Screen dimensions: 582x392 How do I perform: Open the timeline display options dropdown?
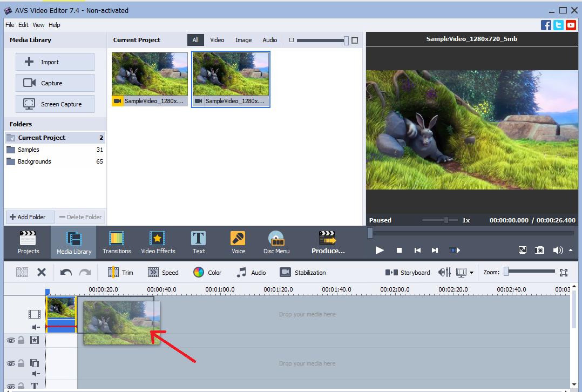[471, 273]
